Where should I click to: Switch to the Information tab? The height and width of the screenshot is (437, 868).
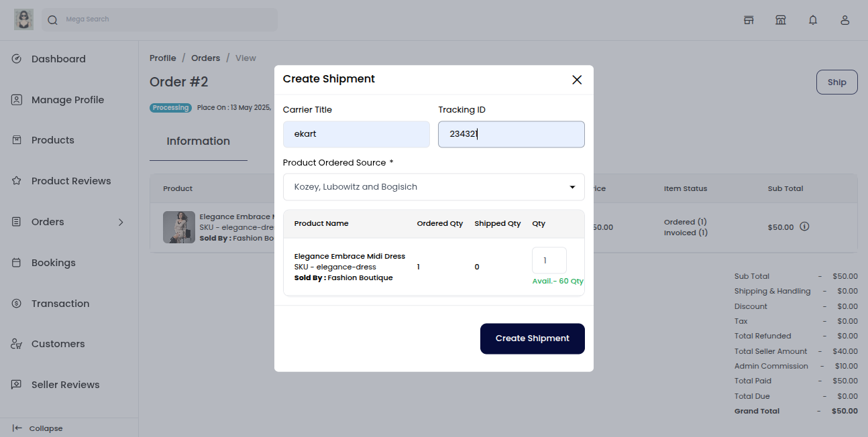click(198, 141)
